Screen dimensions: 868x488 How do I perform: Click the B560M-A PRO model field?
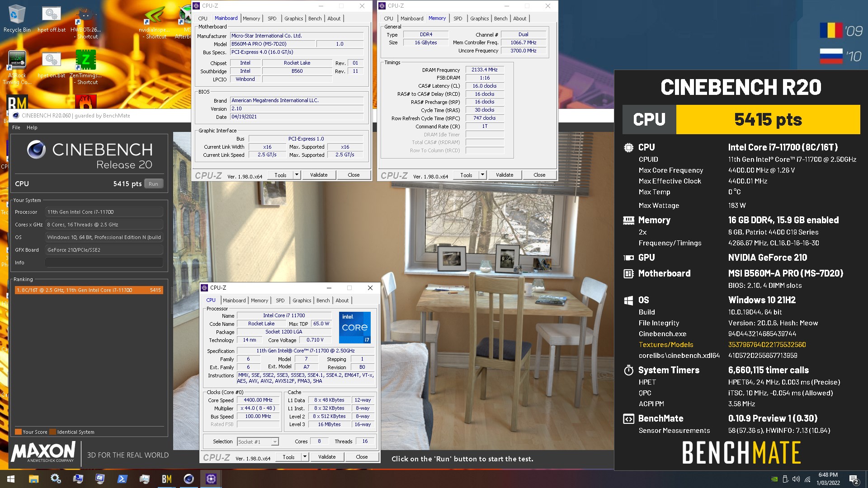click(x=273, y=44)
